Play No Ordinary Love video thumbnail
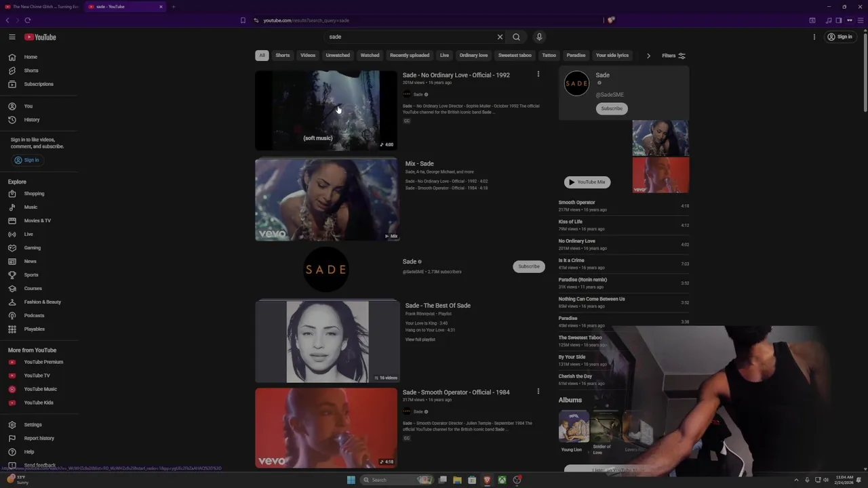Image resolution: width=868 pixels, height=488 pixels. 326,110
